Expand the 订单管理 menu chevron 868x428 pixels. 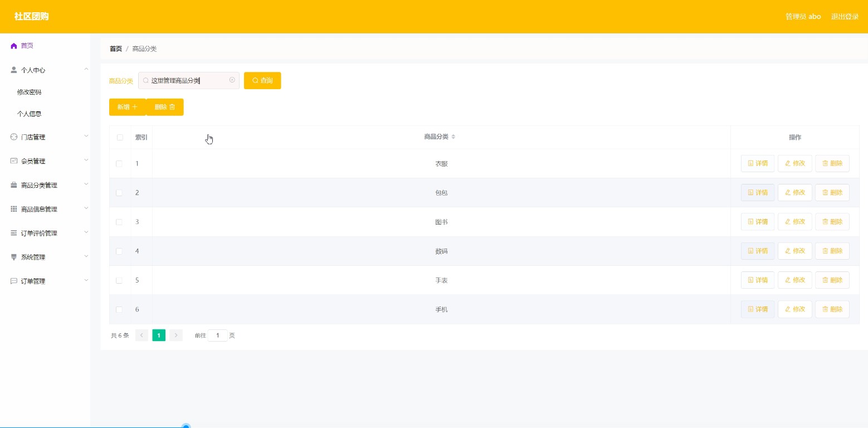[86, 280]
